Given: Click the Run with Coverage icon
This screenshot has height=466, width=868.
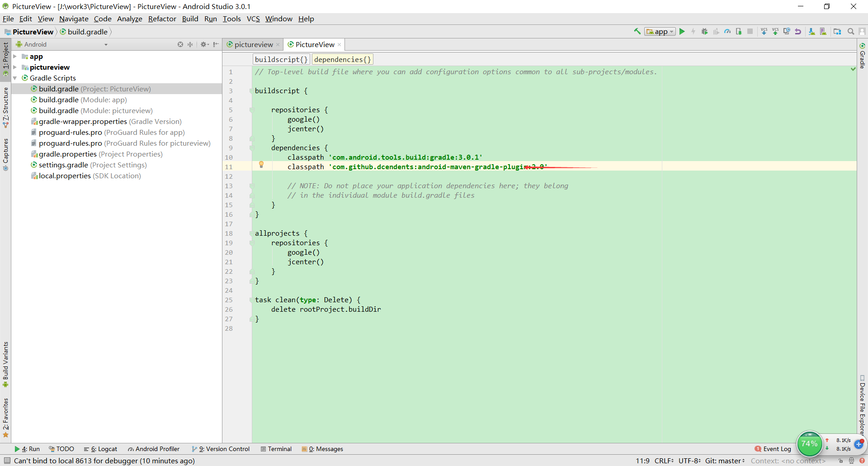Looking at the screenshot, I should pyautogui.click(x=716, y=31).
